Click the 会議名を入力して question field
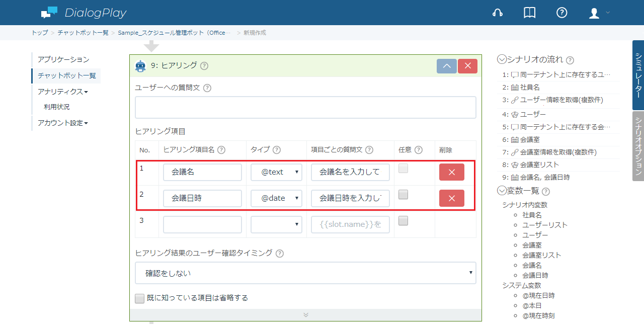 click(350, 172)
